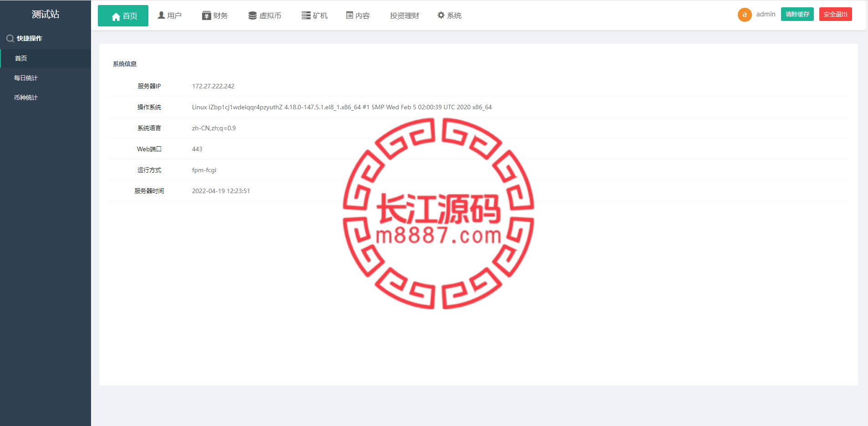Open the 财务 menu
868x426 pixels.
coord(215,15)
